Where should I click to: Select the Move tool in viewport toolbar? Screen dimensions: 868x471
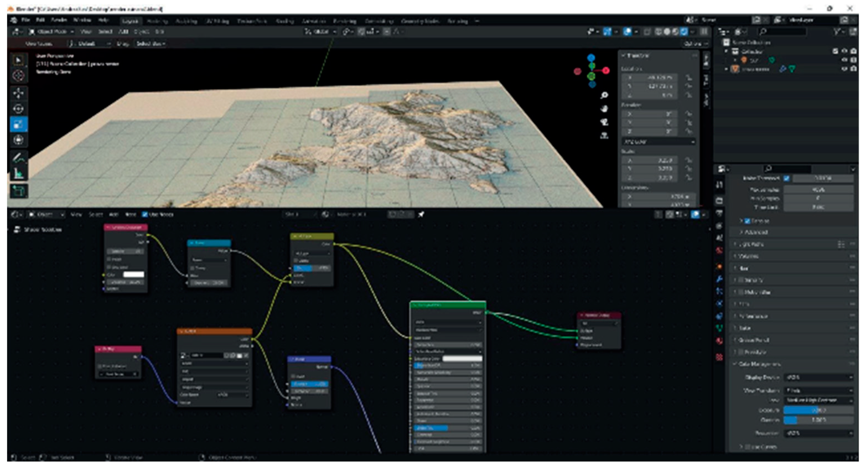tap(18, 93)
